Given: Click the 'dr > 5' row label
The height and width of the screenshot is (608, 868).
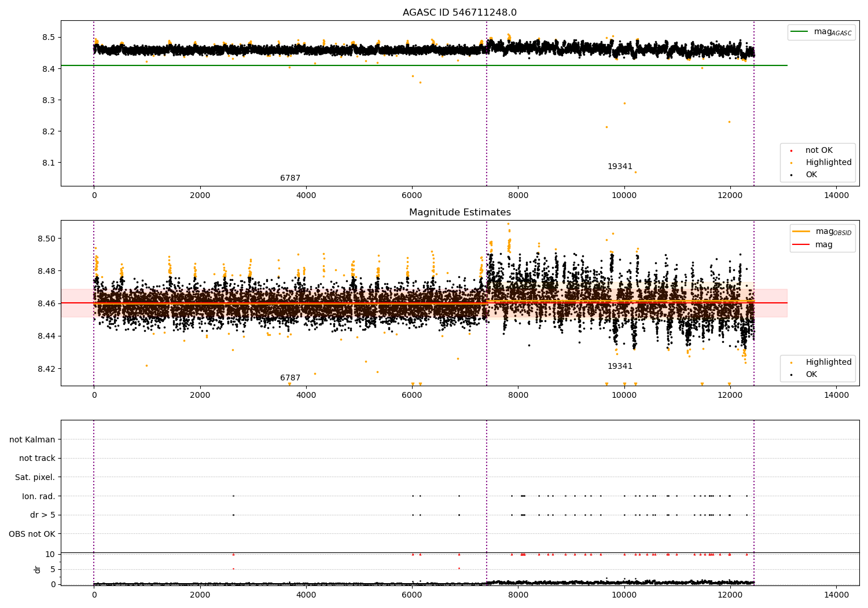Looking at the screenshot, I should click(x=43, y=515).
